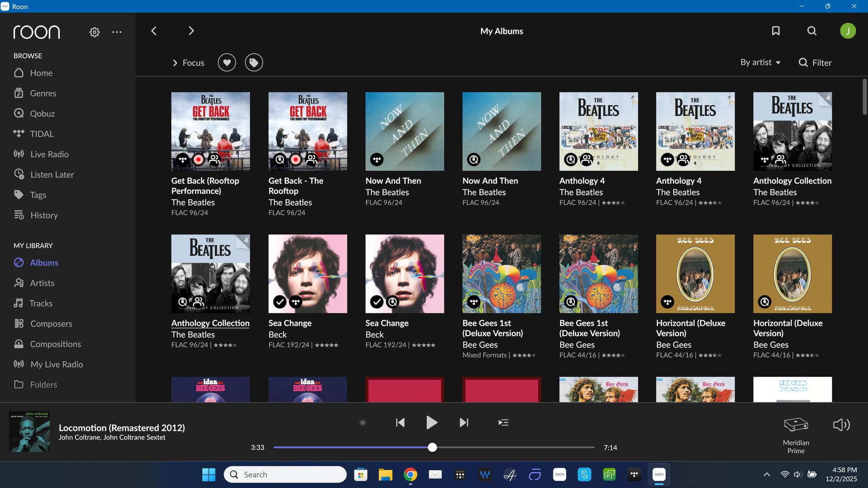Expand the Focus options chevron
The width and height of the screenshot is (868, 488).
(175, 63)
